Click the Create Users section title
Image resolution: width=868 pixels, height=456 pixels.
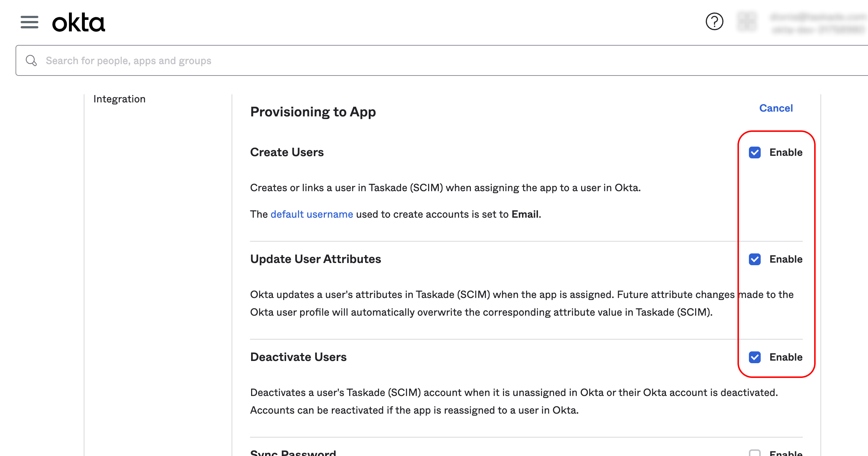pos(287,152)
